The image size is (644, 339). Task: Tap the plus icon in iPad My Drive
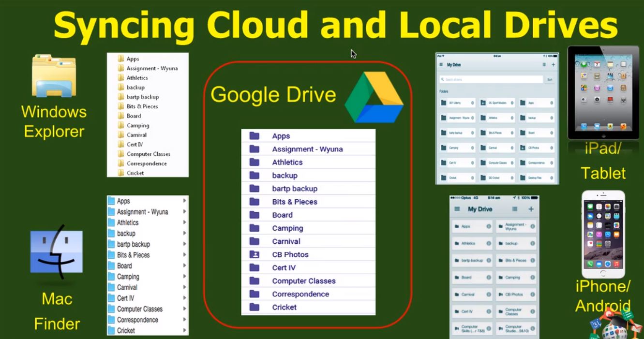[x=553, y=64]
